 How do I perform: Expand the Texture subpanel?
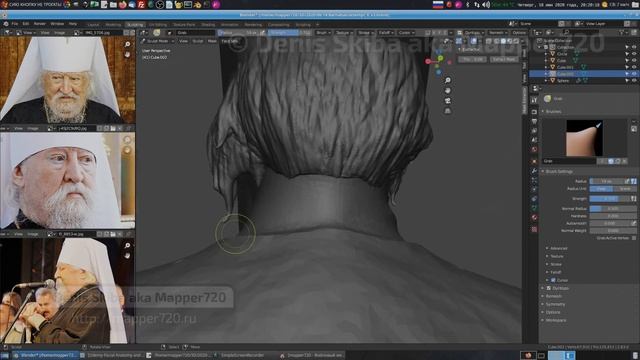(x=556, y=256)
